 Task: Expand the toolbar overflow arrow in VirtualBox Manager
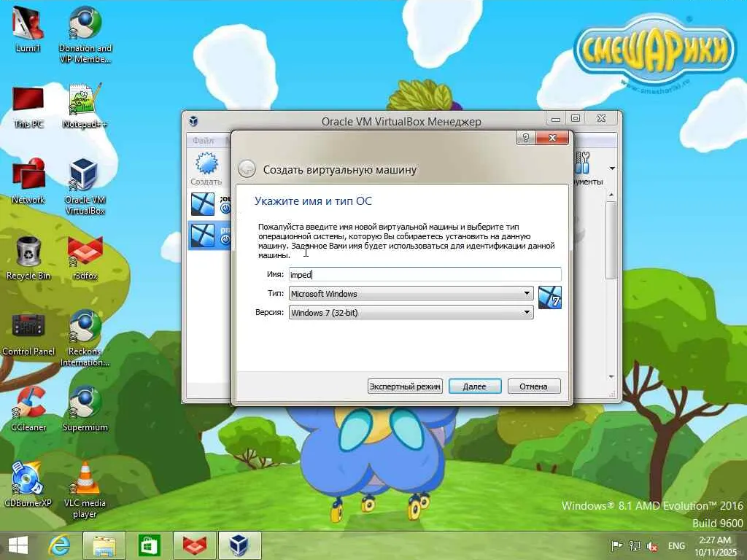[612, 168]
